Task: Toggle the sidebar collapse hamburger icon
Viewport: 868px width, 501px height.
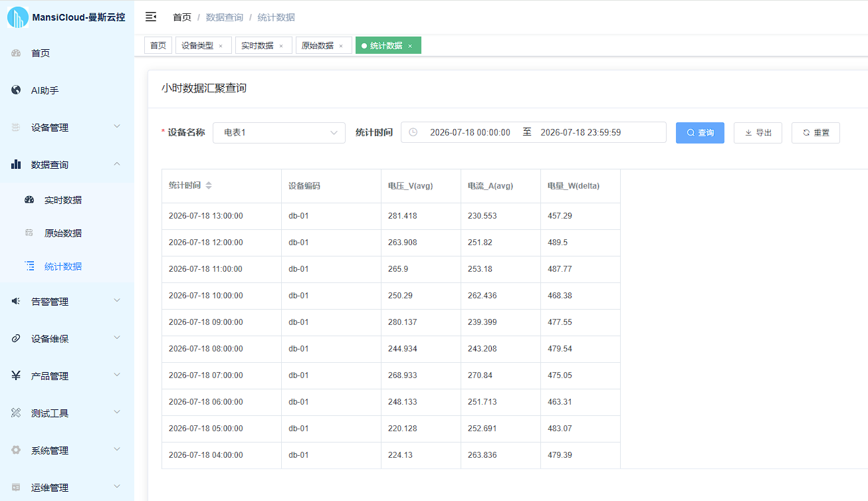Action: pos(151,17)
